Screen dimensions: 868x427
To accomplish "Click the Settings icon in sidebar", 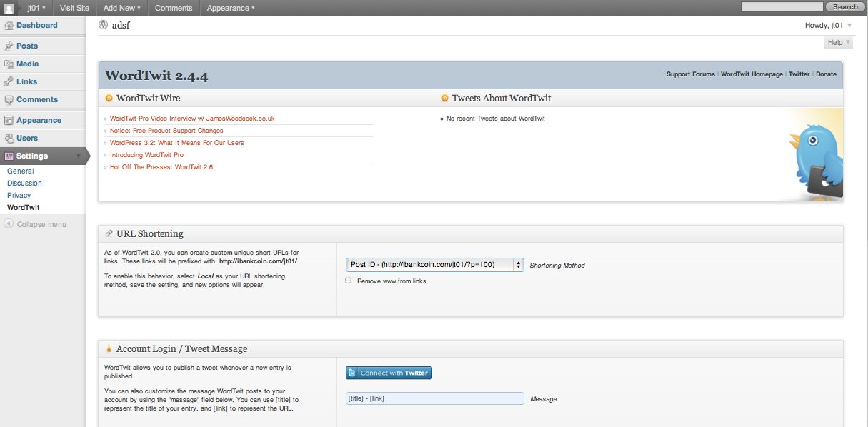I will click(x=9, y=156).
